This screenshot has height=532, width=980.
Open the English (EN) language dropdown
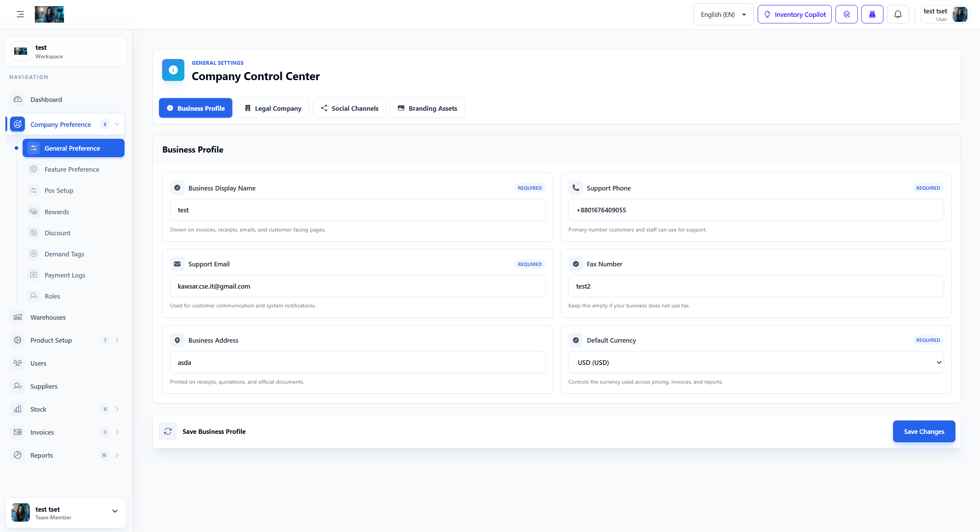pyautogui.click(x=723, y=15)
